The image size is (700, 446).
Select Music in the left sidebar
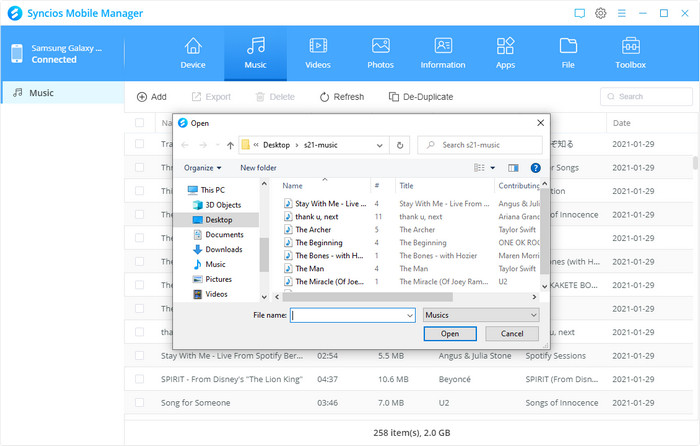point(62,93)
